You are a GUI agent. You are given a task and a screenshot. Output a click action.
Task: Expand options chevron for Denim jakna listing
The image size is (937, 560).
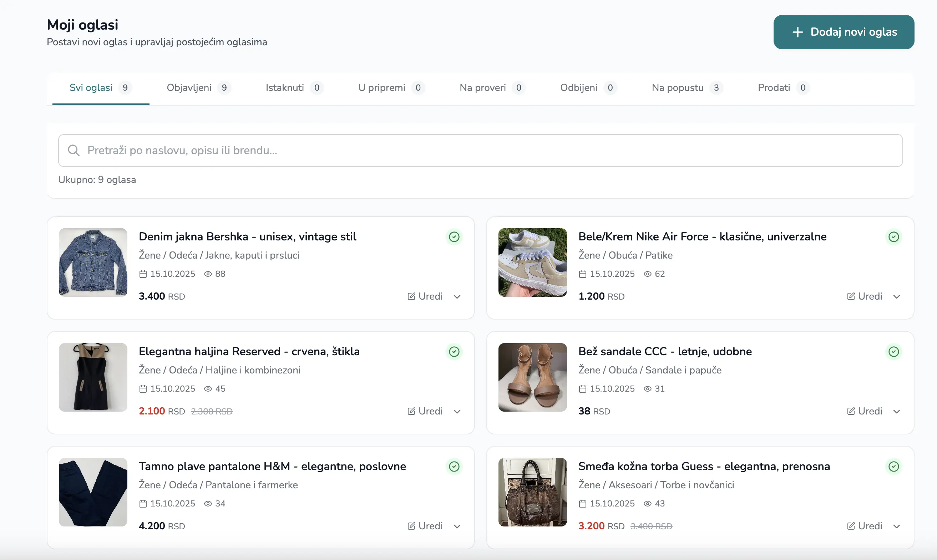pyautogui.click(x=457, y=297)
